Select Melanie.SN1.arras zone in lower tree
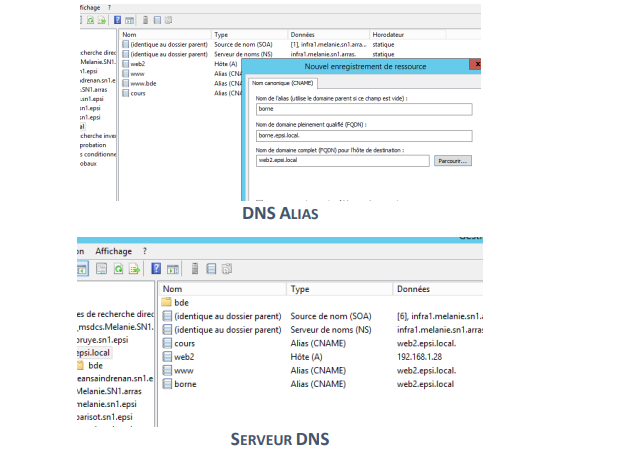This screenshot has height=453, width=640. (x=109, y=391)
